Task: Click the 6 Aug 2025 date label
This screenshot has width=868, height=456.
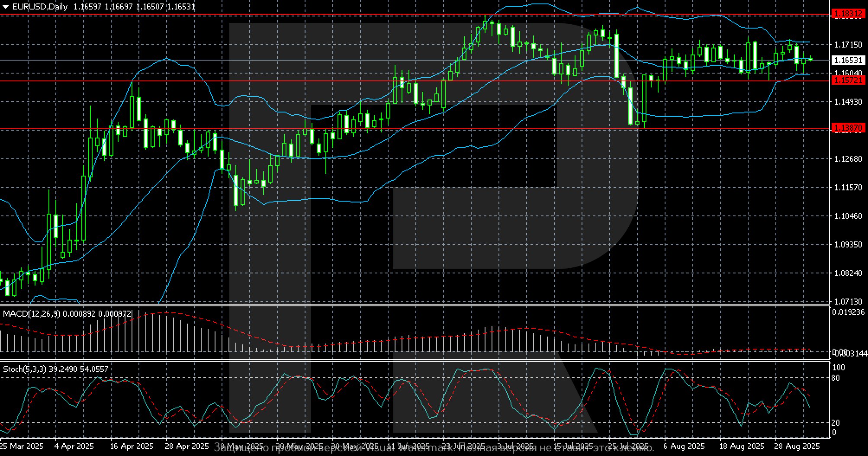Action: (x=684, y=446)
